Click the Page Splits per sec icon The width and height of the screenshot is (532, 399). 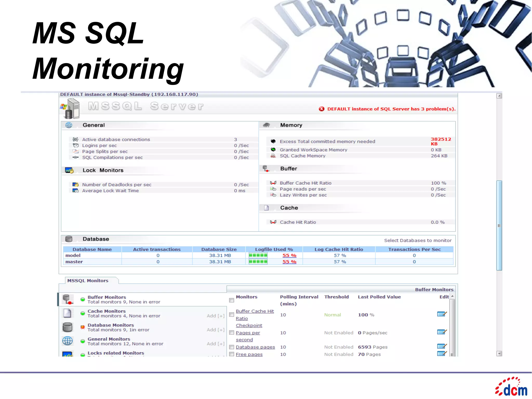(75, 151)
